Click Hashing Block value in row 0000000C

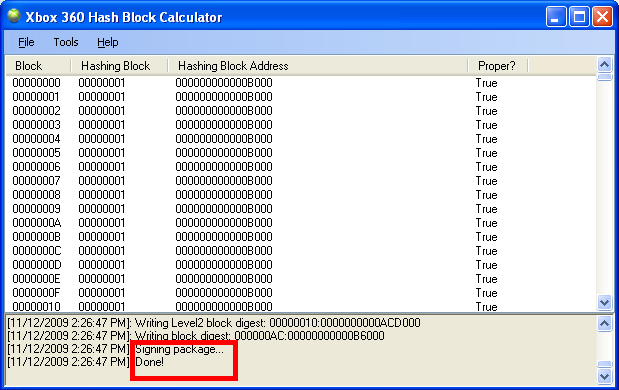tap(102, 251)
